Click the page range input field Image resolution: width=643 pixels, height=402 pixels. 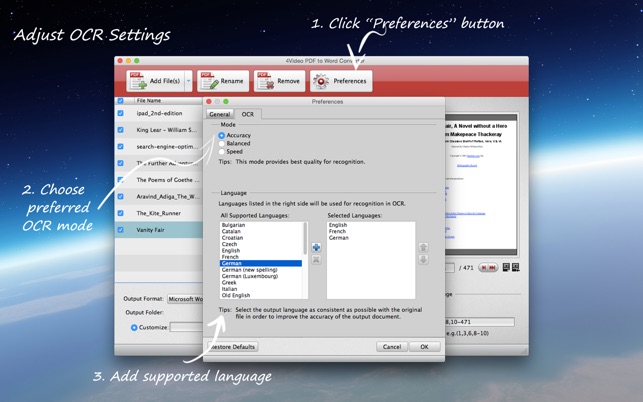tap(480, 322)
